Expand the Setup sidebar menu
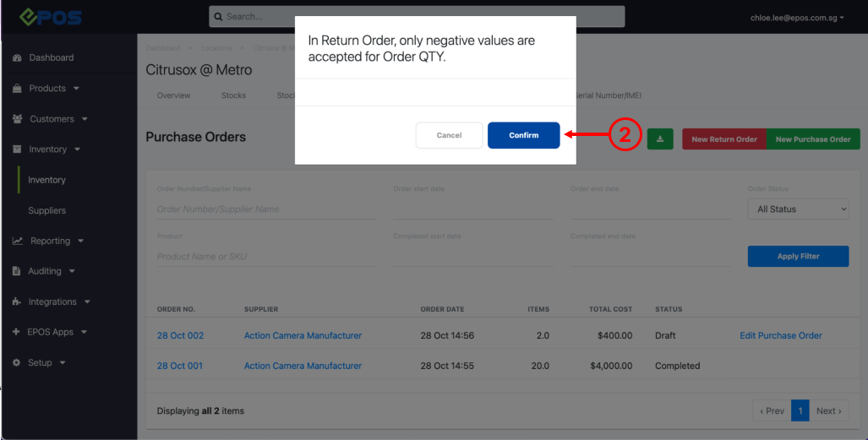Image resolution: width=868 pixels, height=440 pixels. (x=47, y=362)
